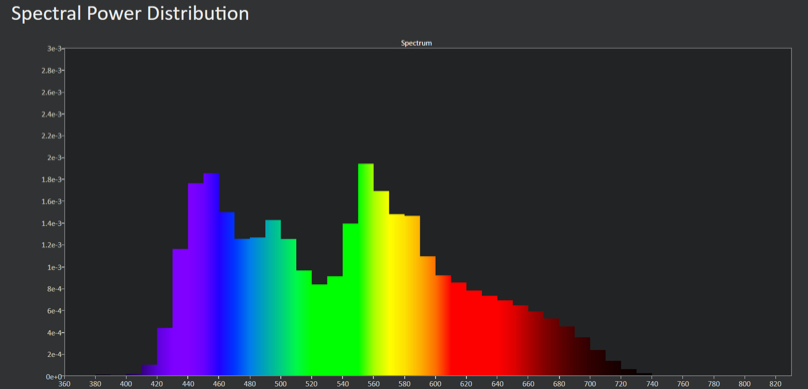Select the tallest green bar near 555 nm

coord(366,269)
